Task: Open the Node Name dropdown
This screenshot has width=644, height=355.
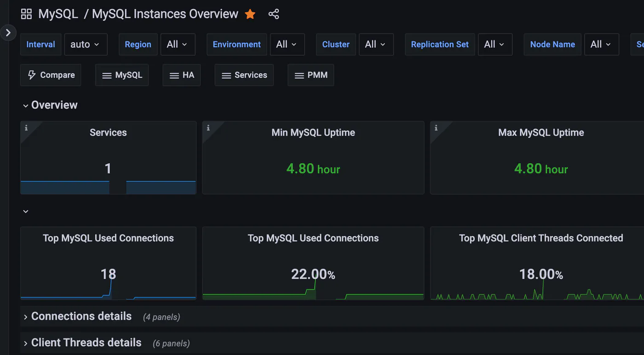Action: 602,45
